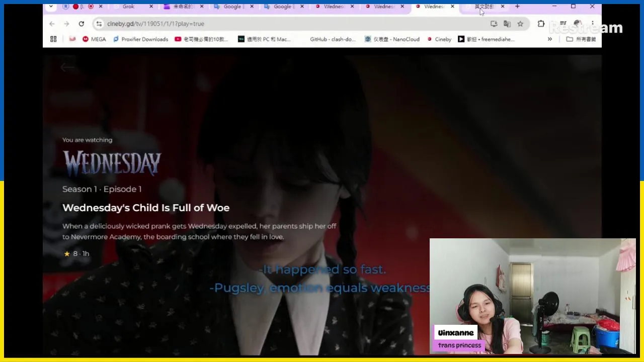Click the browser forward arrow
Viewport: 644px width, 362px height.
[x=66, y=24]
